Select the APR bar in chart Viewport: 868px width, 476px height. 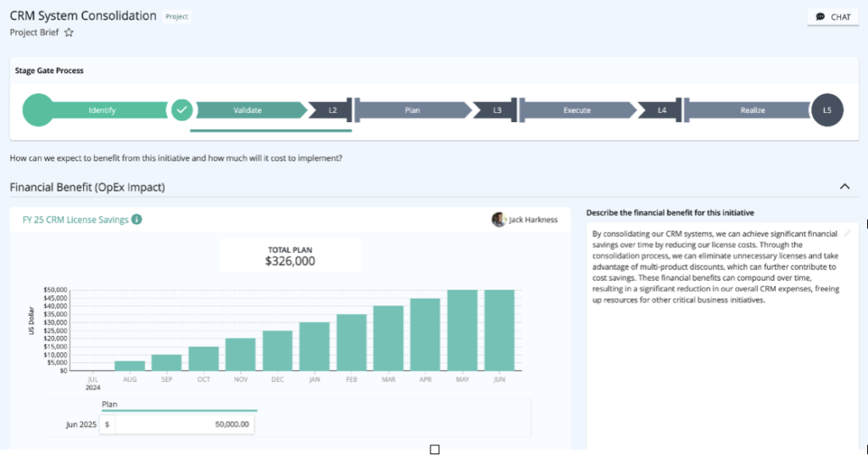tap(426, 334)
